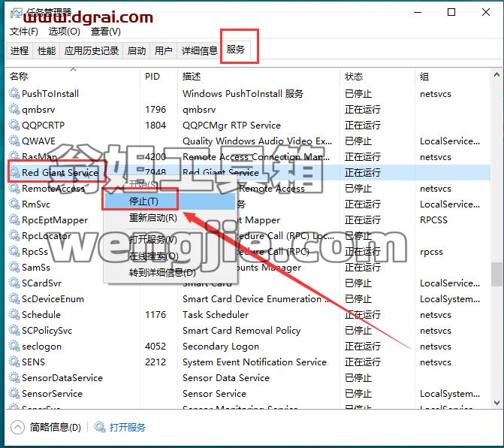Choose 转到详细信息(D) in the context menu
Screen dimensions: 504x448
coord(170,273)
